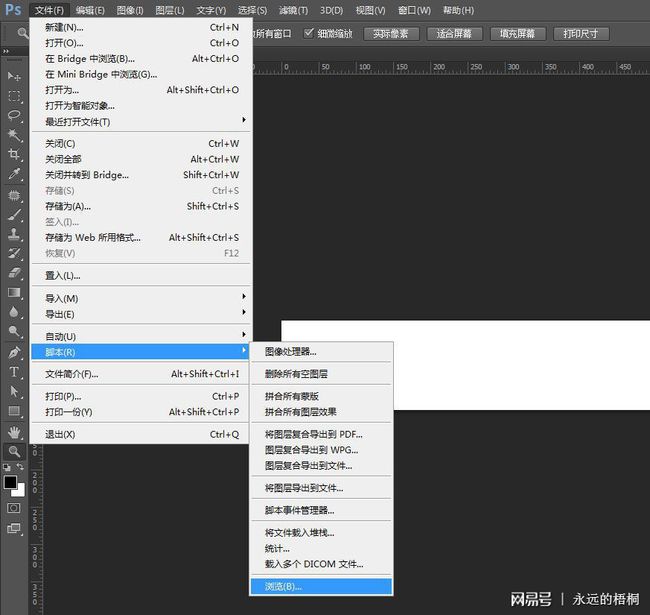Open the 3D(D) menu
Viewport: 650px width, 615px height.
[331, 10]
